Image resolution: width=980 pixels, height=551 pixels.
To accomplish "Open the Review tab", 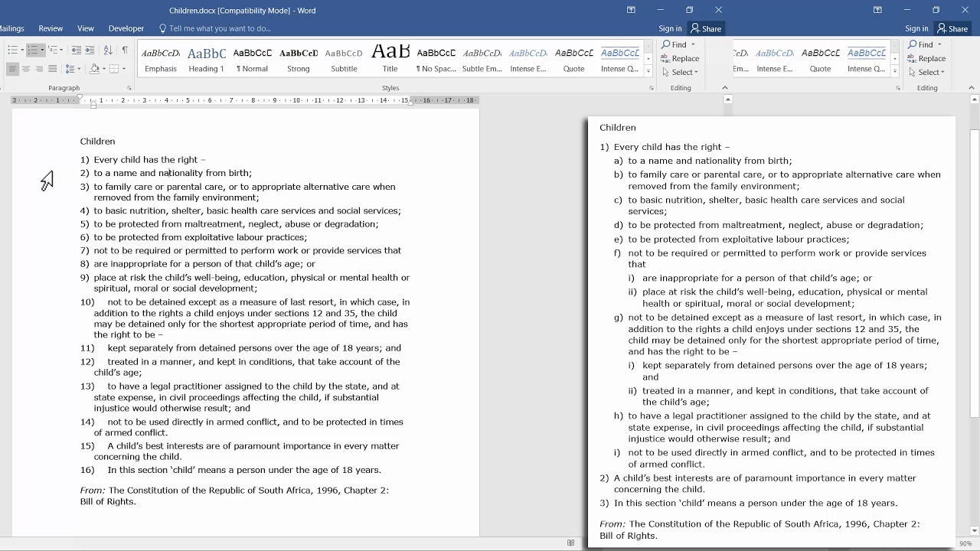I will pos(51,28).
